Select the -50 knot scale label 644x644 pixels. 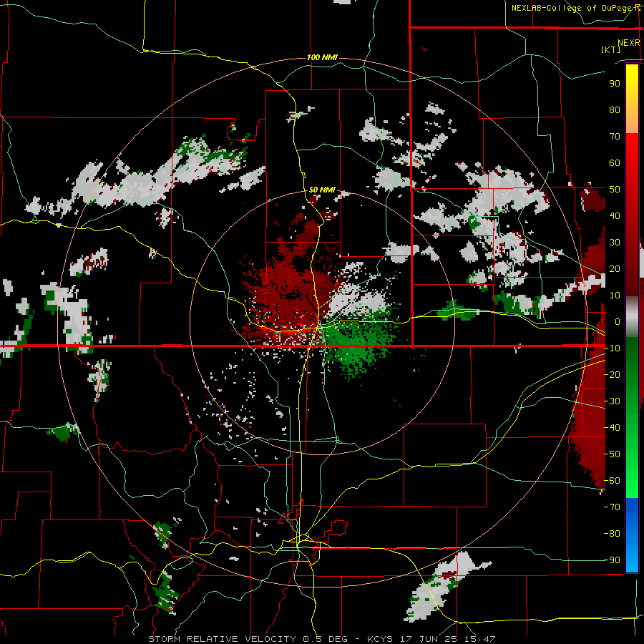point(612,454)
